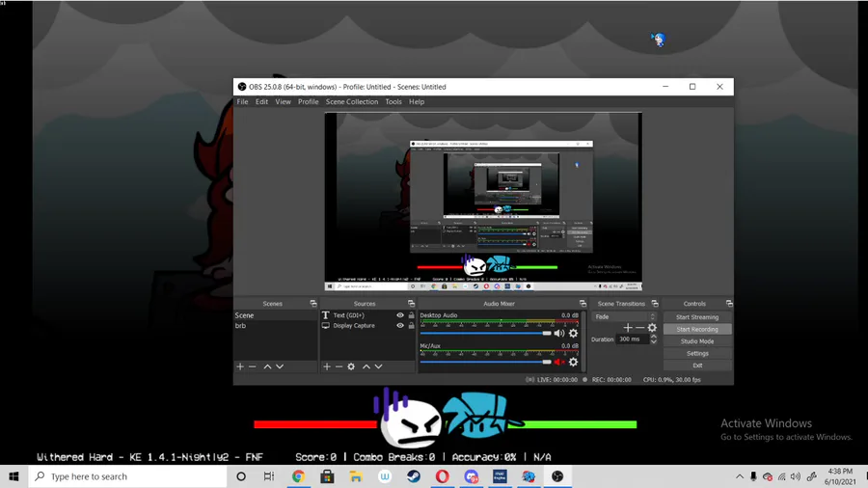This screenshot has height=488, width=868.
Task: Unmute the Mic/Aux channel
Action: click(559, 362)
